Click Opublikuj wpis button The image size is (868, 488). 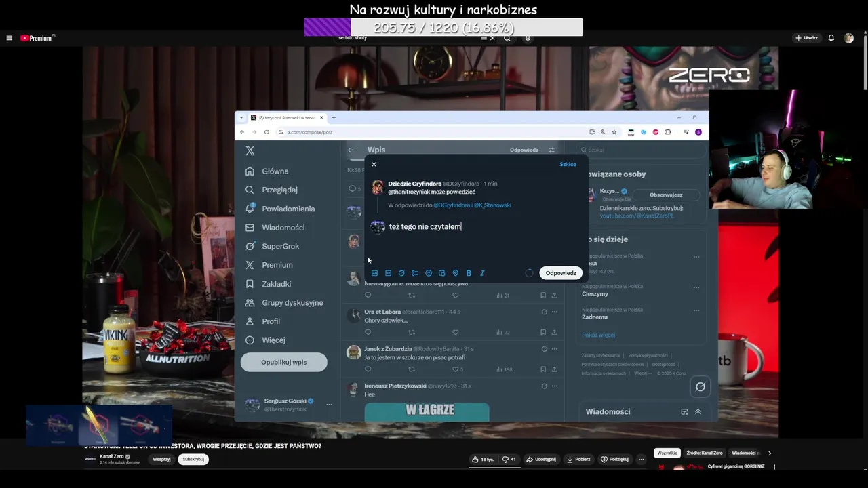coord(283,362)
